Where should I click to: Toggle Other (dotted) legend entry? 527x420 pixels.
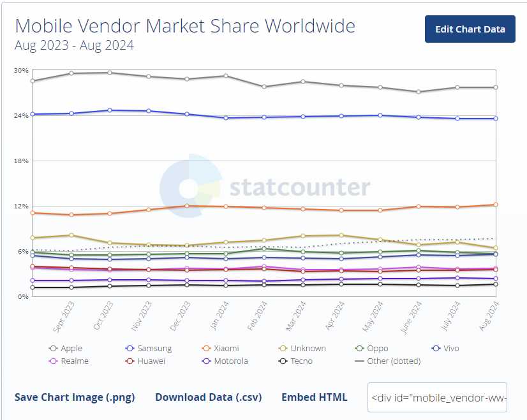(x=388, y=361)
